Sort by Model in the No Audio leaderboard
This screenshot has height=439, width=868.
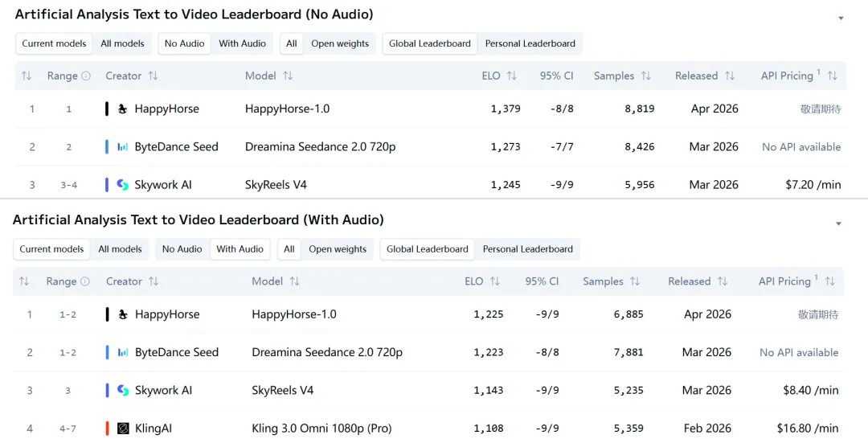(x=288, y=76)
